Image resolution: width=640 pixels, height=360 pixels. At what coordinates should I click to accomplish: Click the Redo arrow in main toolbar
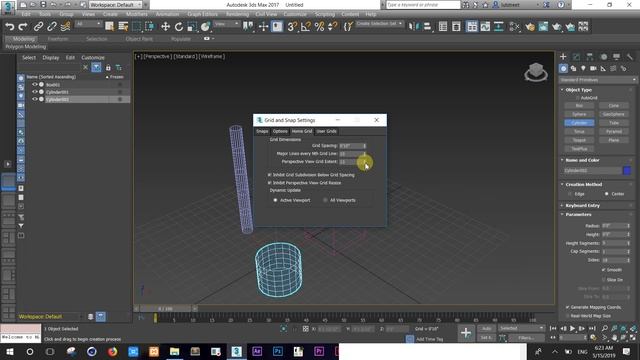pyautogui.click(x=23, y=27)
